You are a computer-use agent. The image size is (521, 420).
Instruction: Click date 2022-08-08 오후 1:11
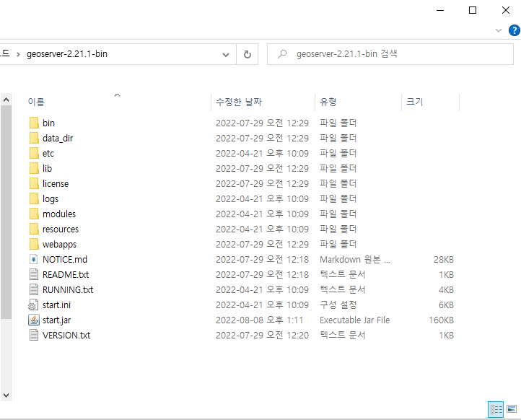point(259,320)
